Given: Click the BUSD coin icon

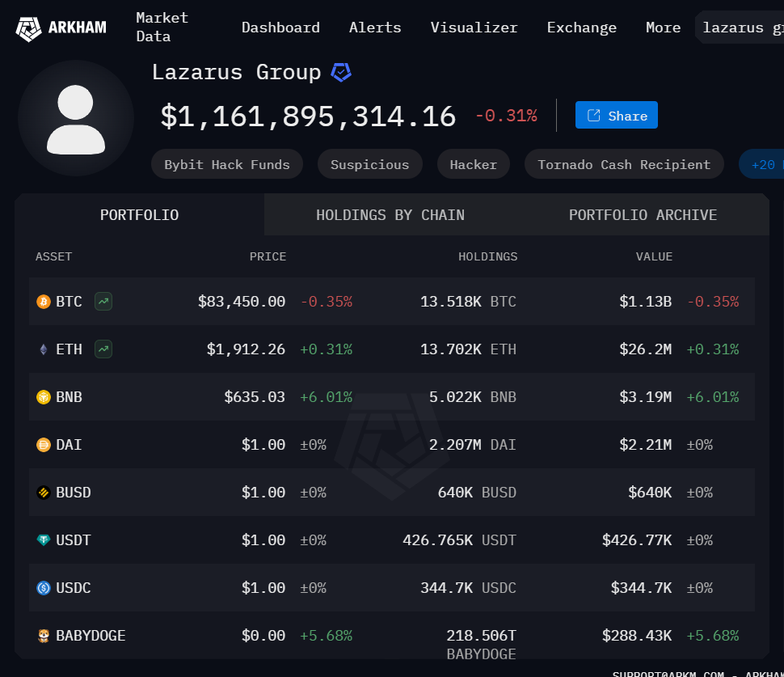Looking at the screenshot, I should (44, 493).
